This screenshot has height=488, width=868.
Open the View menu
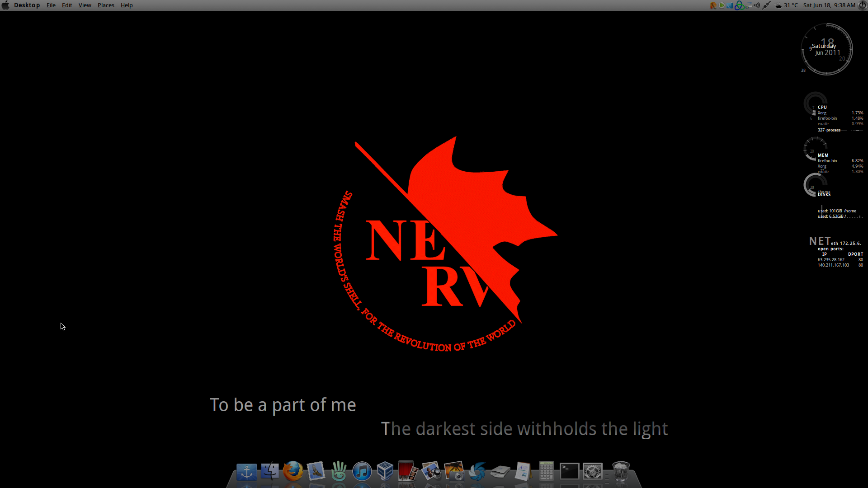click(x=85, y=5)
